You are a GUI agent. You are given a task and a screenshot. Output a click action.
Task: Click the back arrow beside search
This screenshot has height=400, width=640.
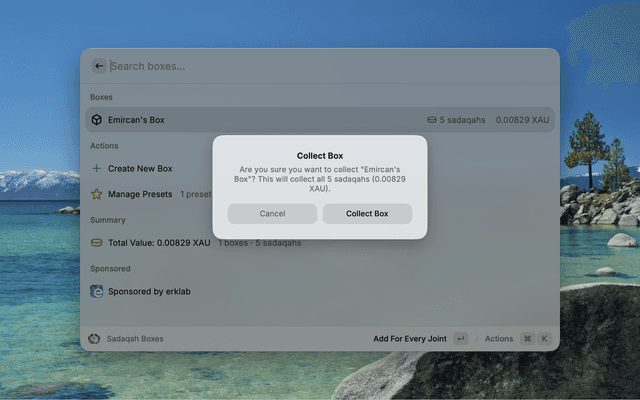99,66
